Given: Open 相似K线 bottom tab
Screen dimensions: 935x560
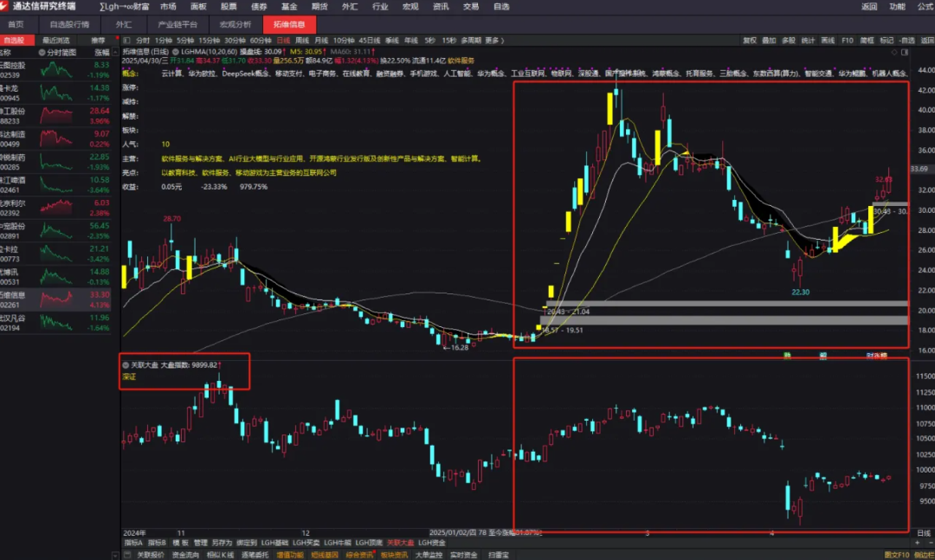Looking at the screenshot, I should point(220,555).
